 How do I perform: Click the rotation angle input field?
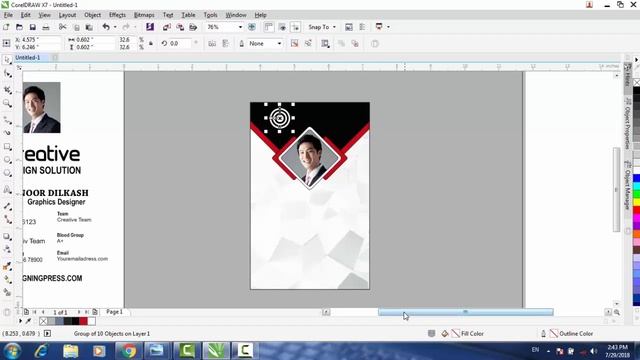tap(179, 43)
